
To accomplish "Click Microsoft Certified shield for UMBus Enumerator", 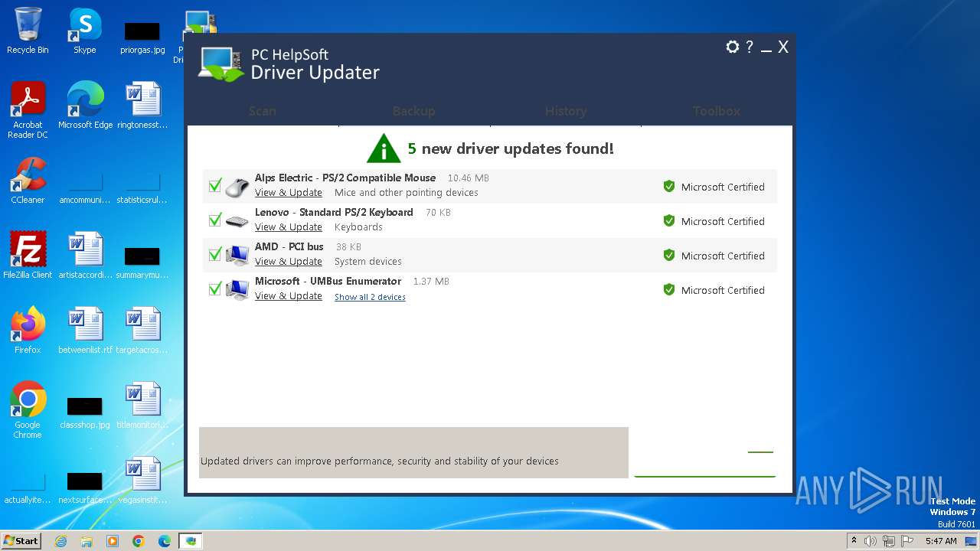I will (668, 290).
